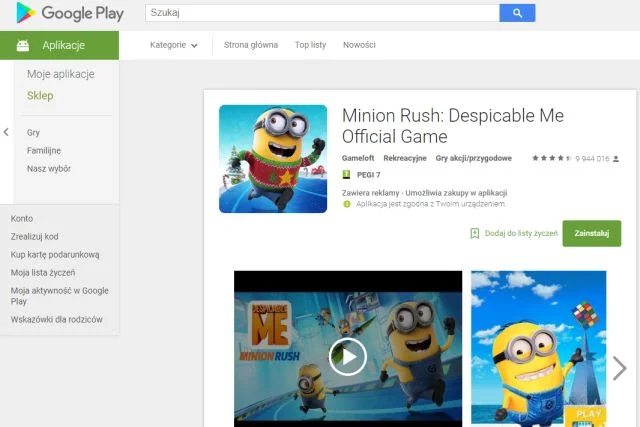This screenshot has height=427, width=640.
Task: Click Dodaj do listy życzeń
Action: pos(521,233)
